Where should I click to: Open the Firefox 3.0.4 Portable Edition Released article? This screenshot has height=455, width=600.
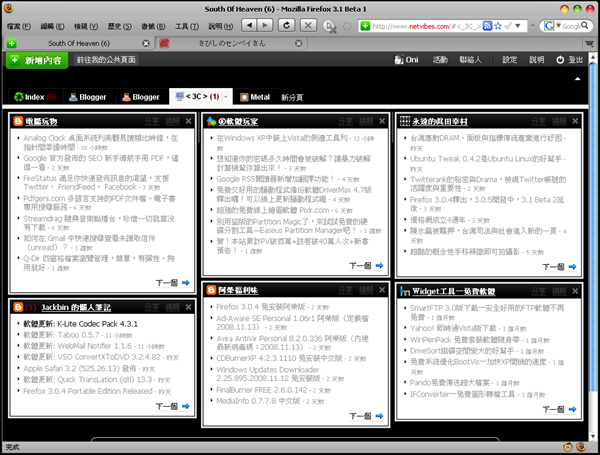click(88, 391)
